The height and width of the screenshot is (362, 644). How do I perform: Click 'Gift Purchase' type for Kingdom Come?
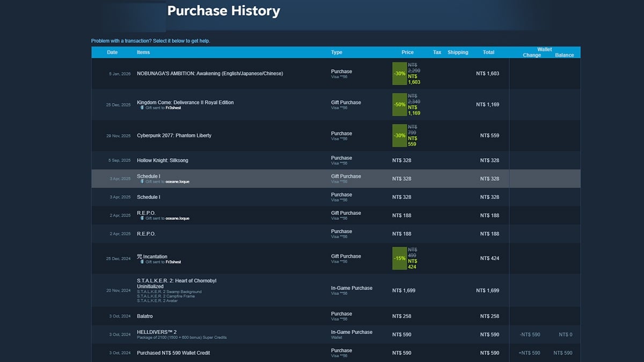tap(346, 102)
